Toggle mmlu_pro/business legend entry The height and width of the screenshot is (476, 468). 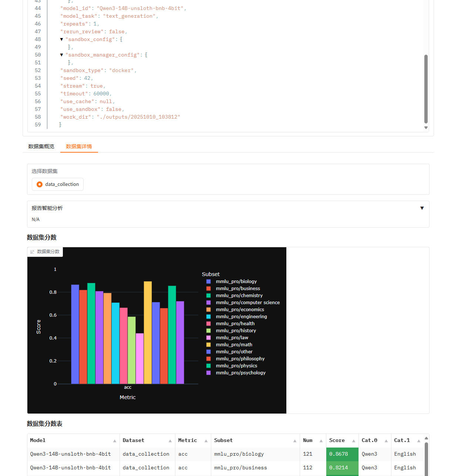(238, 288)
